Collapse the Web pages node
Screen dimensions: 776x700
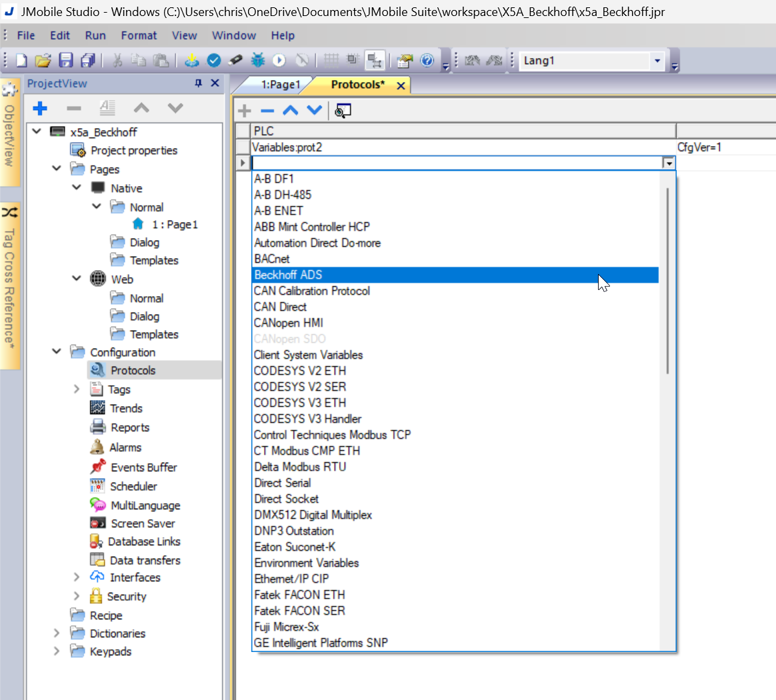click(x=77, y=278)
